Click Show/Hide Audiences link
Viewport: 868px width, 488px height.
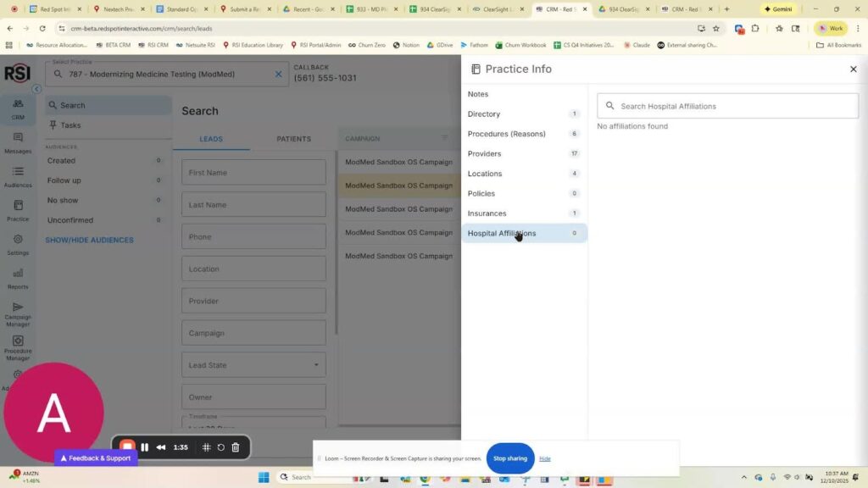pos(89,240)
